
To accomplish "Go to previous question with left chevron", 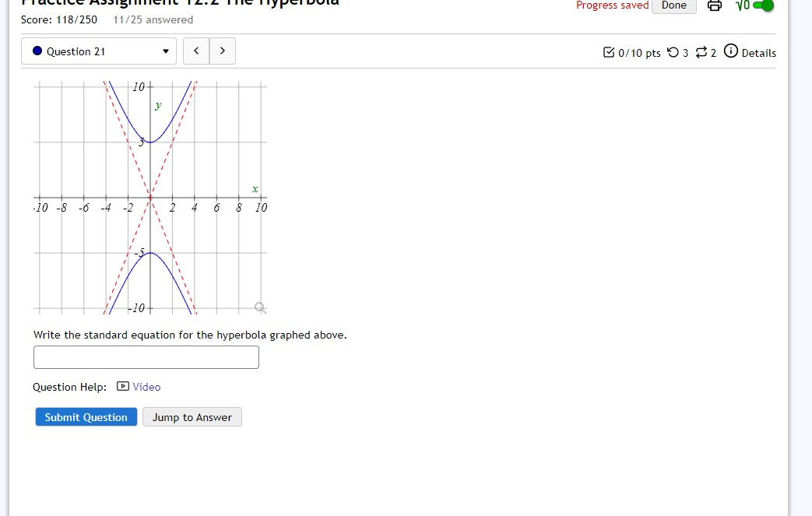I will [x=195, y=50].
